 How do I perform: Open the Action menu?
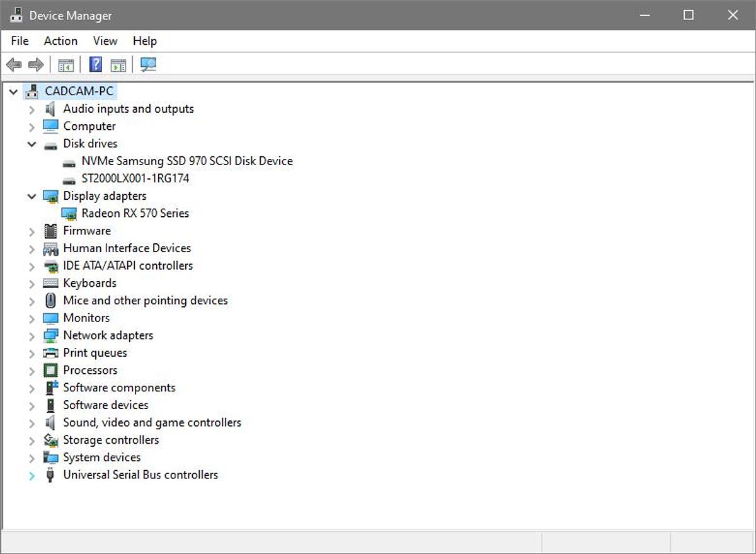[60, 41]
